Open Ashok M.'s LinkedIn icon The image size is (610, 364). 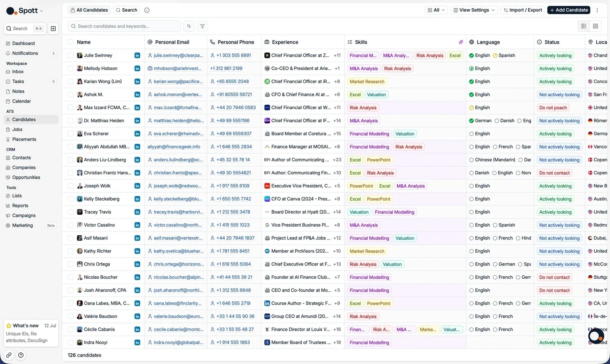[137, 95]
